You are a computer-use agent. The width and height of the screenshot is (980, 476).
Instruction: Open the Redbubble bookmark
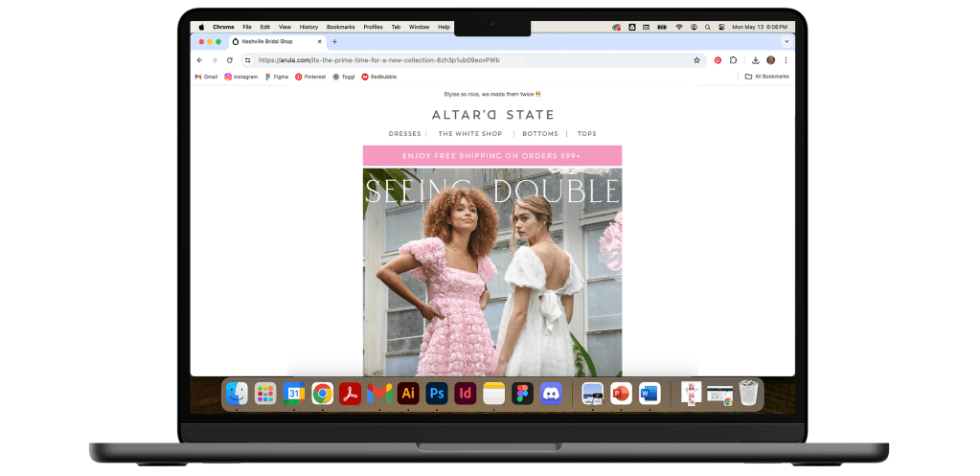(x=379, y=77)
